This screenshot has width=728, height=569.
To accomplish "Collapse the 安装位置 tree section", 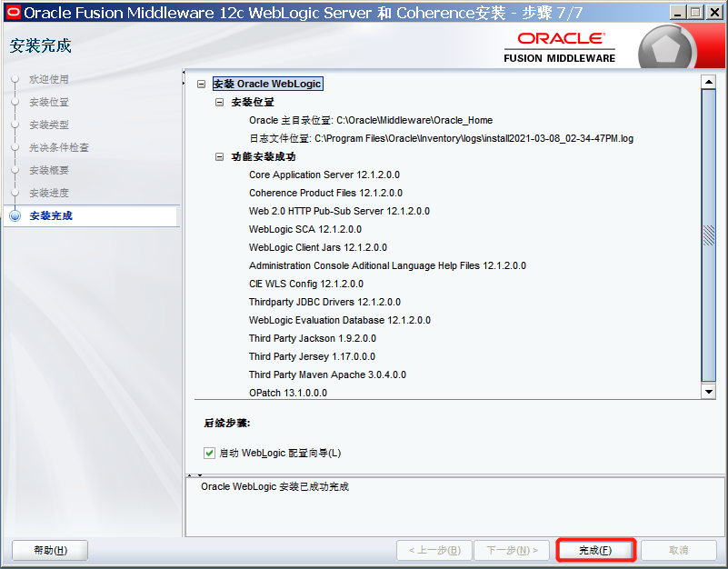I will (219, 102).
